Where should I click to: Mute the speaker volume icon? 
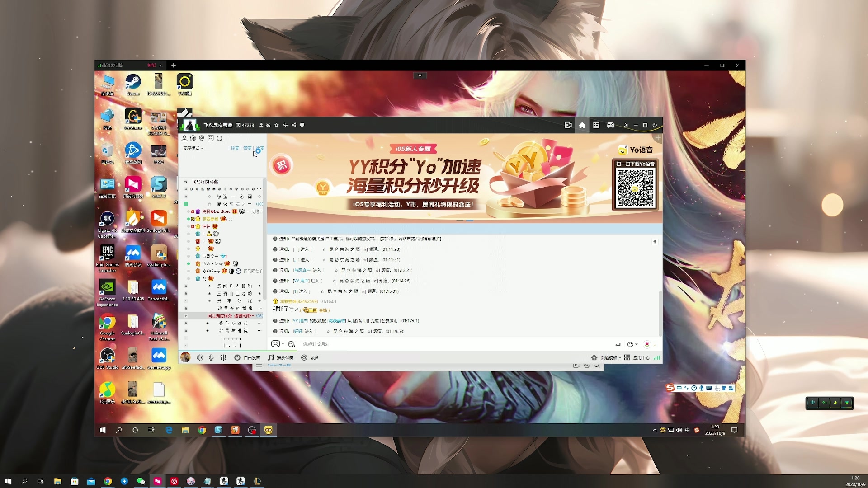pos(200,357)
